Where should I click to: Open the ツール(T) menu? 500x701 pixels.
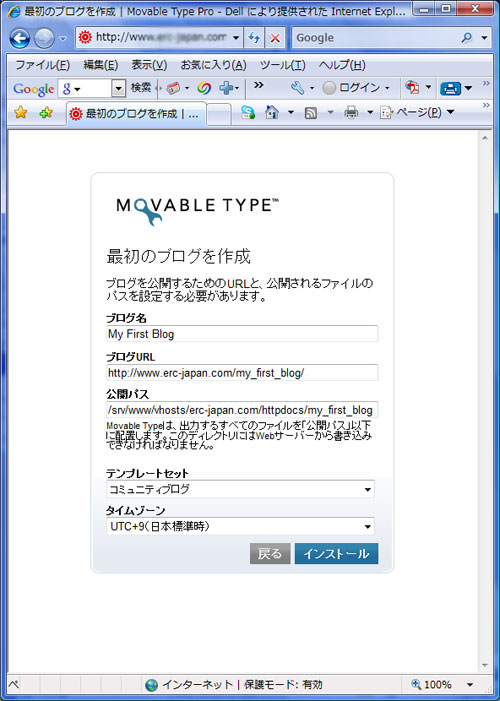point(283,65)
